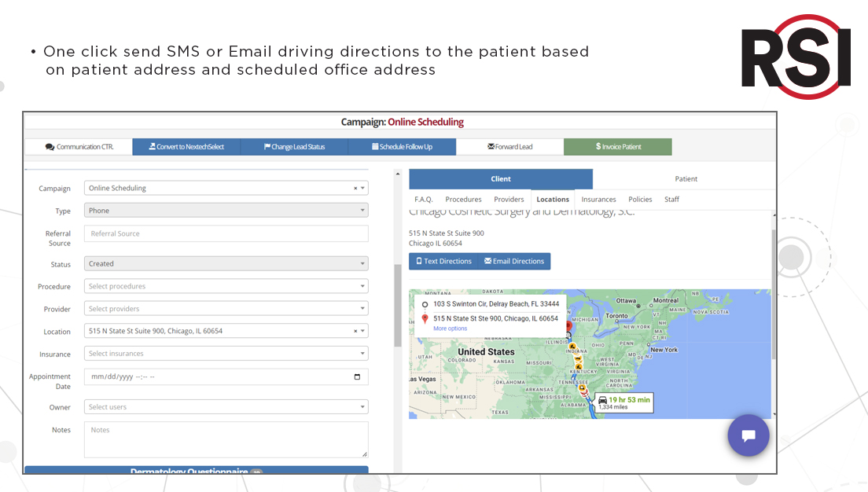868x492 pixels.
Task: Click the Delray Beach origin address on map
Action: click(496, 304)
